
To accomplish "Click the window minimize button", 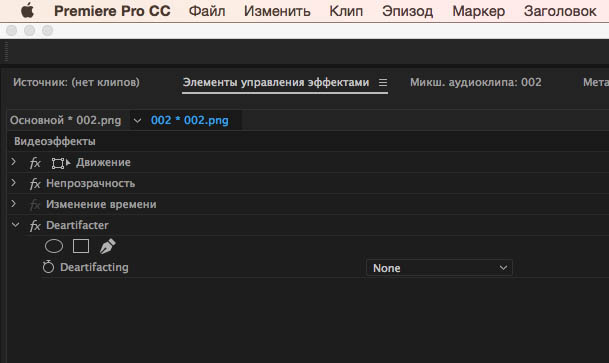I will 30,30.
